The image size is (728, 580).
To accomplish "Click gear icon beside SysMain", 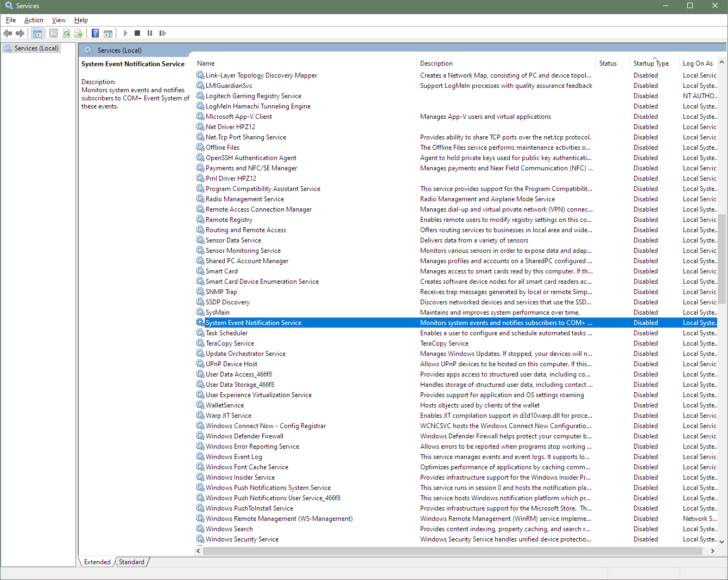I will tap(200, 313).
